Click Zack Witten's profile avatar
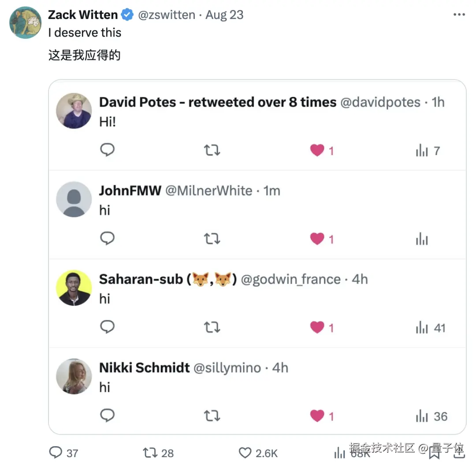Screen dimensions: 476x466 25,22
